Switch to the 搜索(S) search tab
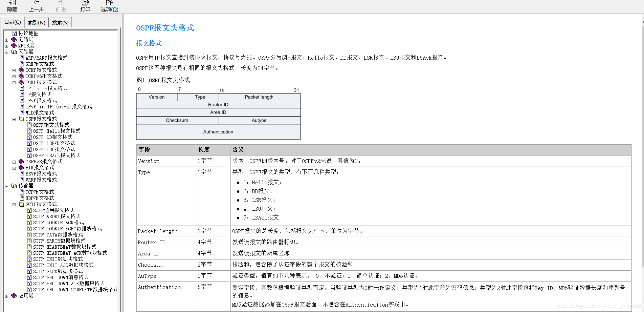 coord(60,23)
